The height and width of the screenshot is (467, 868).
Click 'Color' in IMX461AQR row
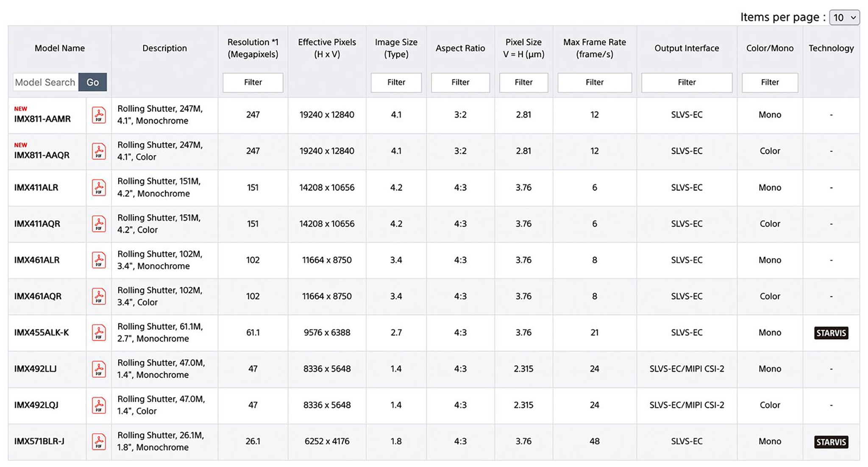[770, 296]
